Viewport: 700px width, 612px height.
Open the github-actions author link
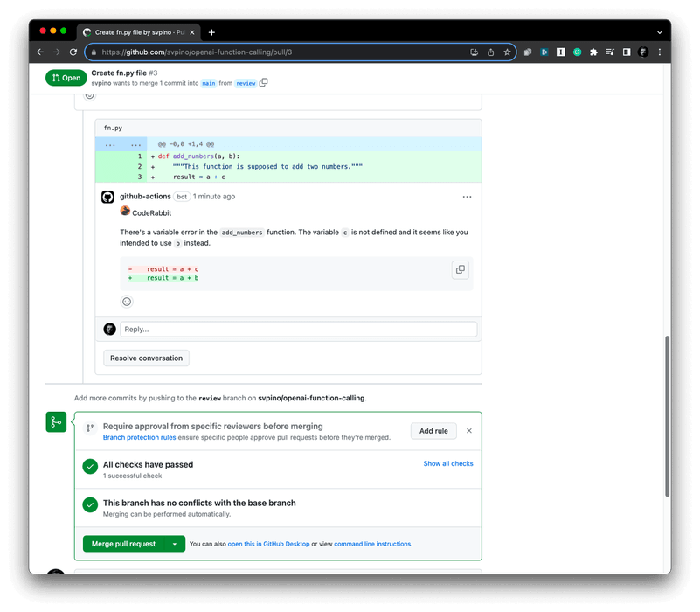145,197
